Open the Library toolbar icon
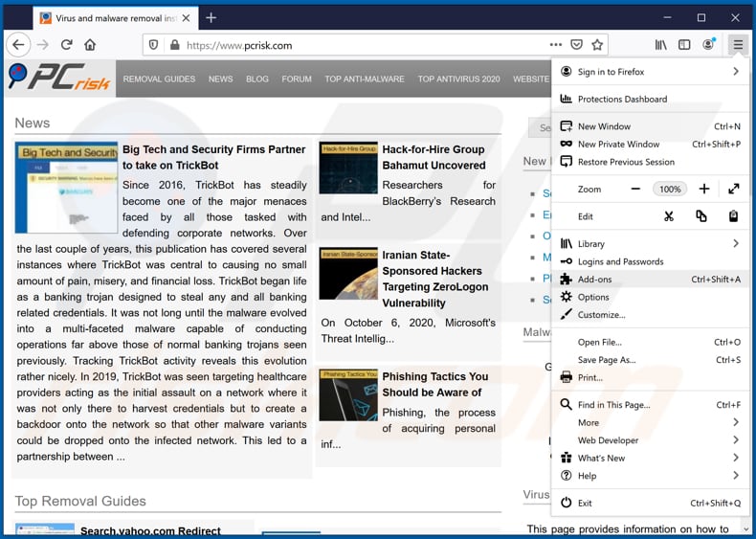 (x=661, y=45)
